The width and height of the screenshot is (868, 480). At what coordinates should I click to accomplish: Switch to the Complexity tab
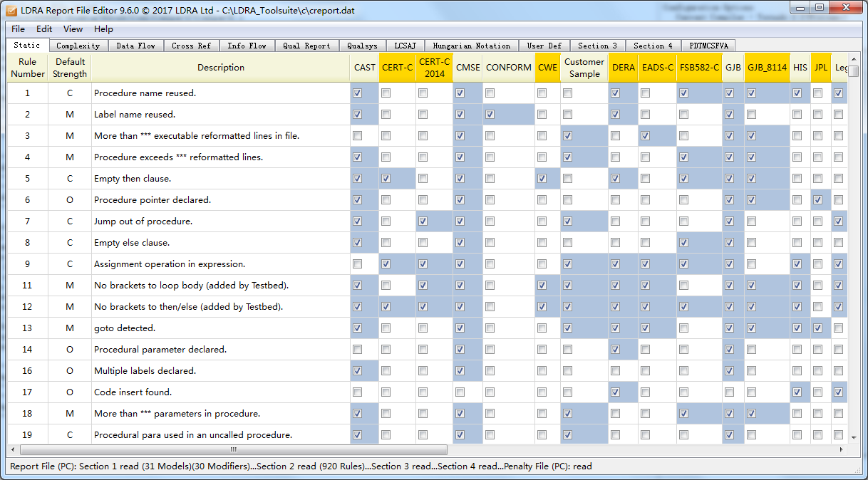coord(78,46)
